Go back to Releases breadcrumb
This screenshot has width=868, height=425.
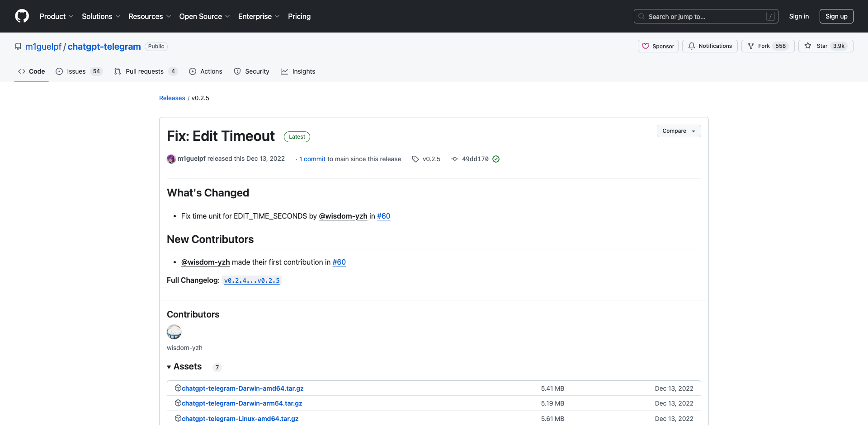click(x=172, y=98)
